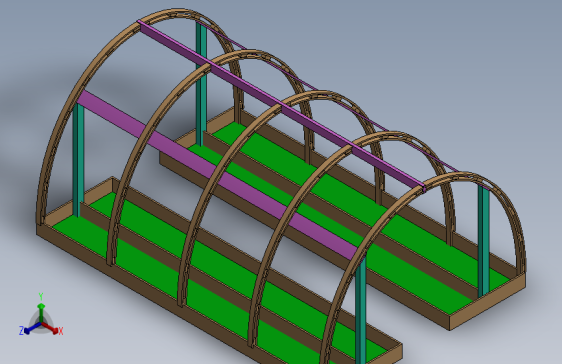The height and width of the screenshot is (364, 562).
Task: Select teal post at the far right arch
Action: pyautogui.click(x=484, y=240)
